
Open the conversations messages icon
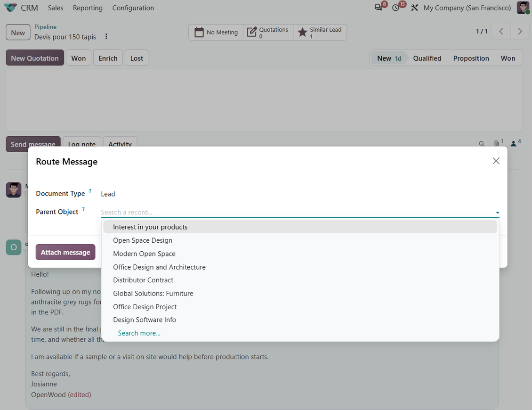click(x=378, y=8)
